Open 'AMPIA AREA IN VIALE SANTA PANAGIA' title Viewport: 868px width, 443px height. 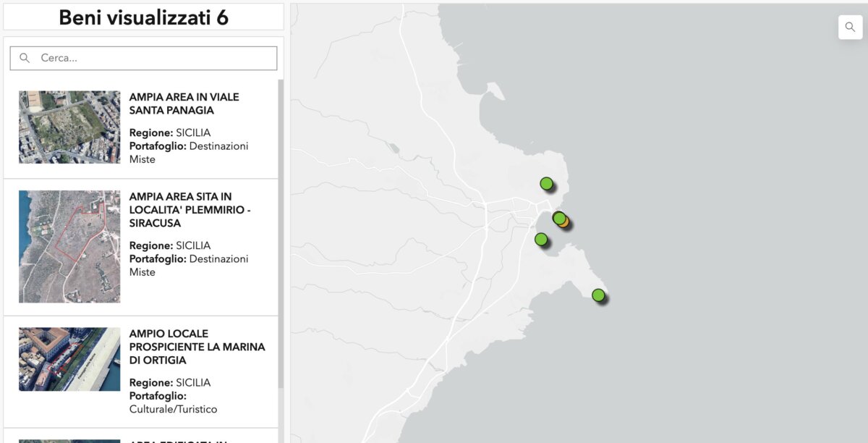tap(184, 104)
